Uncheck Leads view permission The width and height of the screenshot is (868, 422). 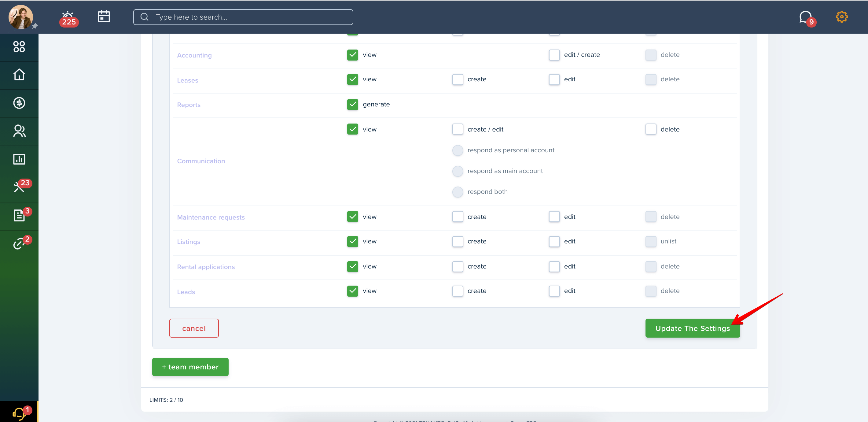point(352,291)
